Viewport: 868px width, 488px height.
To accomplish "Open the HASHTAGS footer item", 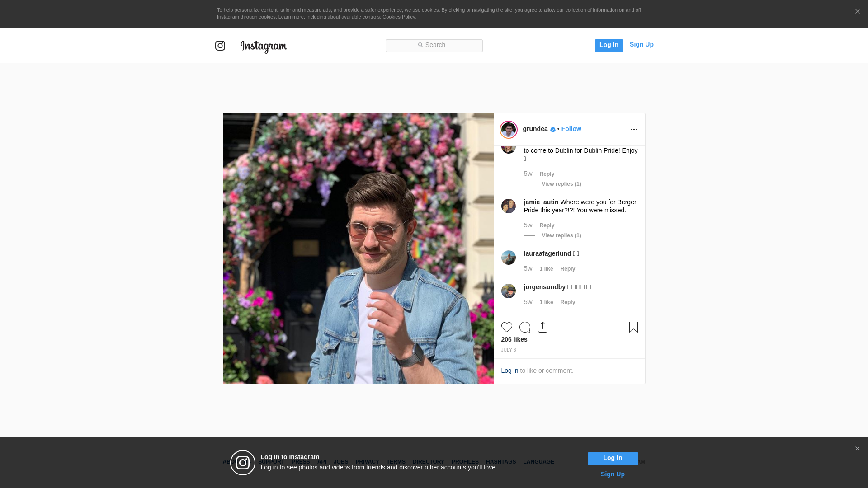I will click(500, 462).
